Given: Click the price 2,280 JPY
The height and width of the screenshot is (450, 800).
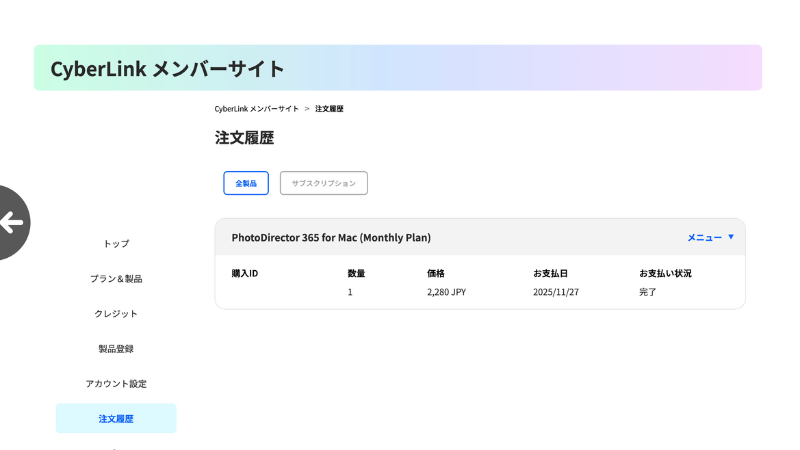Looking at the screenshot, I should [446, 292].
